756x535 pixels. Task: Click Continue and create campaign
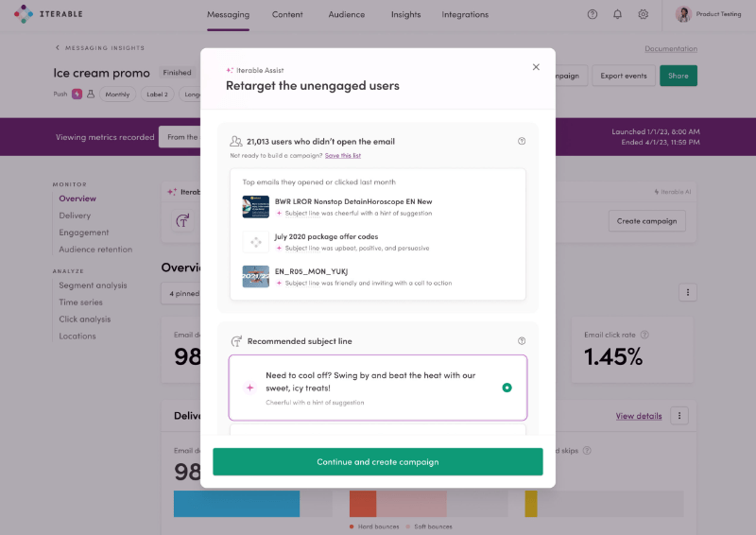coord(377,461)
